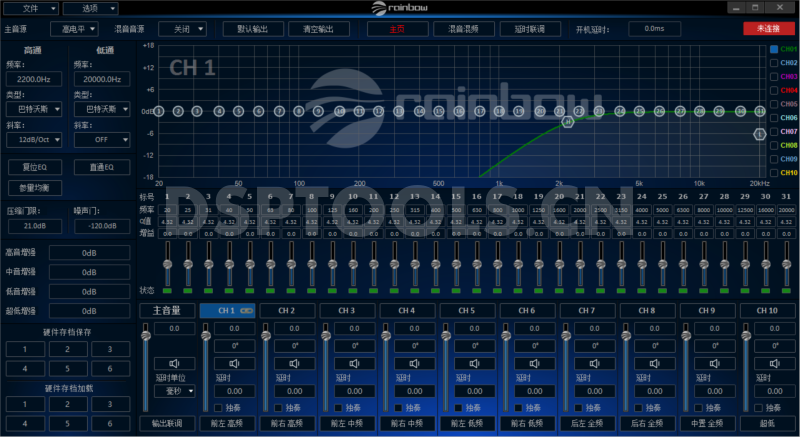Expand the high-pass slope 12dB/Oct dropdown
This screenshot has height=437, width=800.
(x=35, y=140)
